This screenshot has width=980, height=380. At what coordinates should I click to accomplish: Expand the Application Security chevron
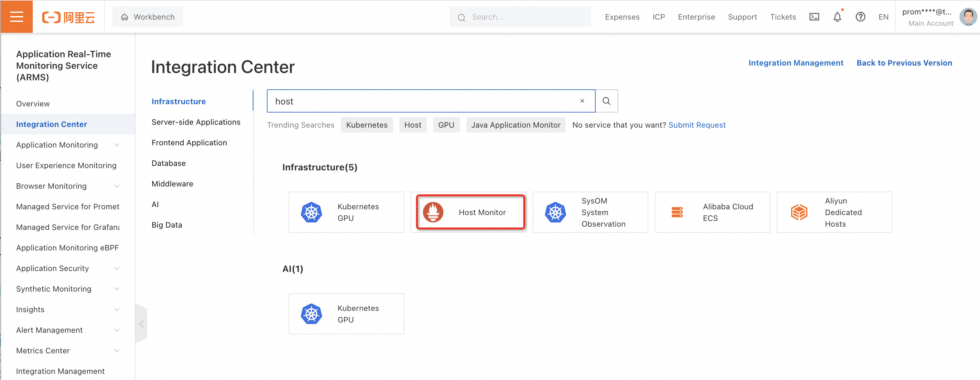pos(117,268)
